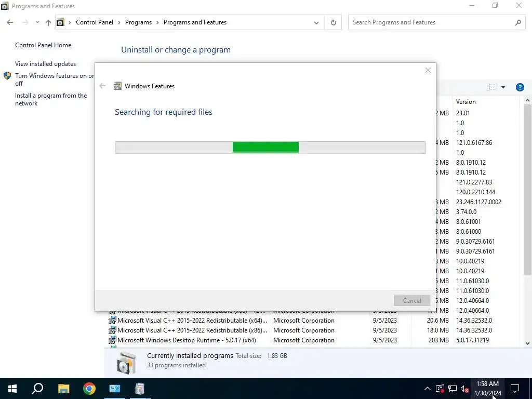The height and width of the screenshot is (399, 532).
Task: Click shield icon beside Windows features link
Action: (7, 76)
